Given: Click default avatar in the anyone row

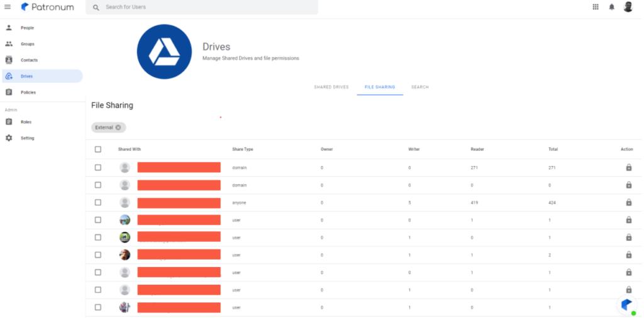Looking at the screenshot, I should pyautogui.click(x=125, y=203).
